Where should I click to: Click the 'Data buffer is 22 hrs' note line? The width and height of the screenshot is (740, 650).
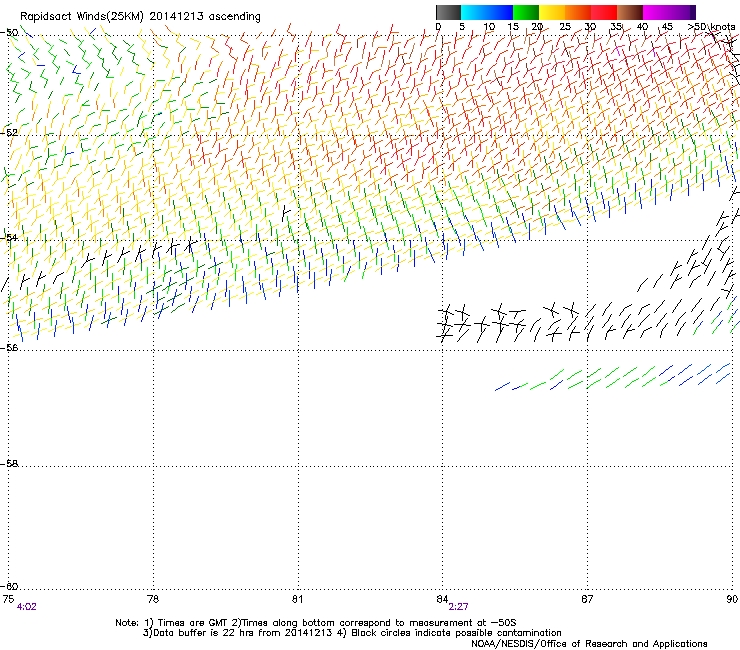pyautogui.click(x=352, y=633)
